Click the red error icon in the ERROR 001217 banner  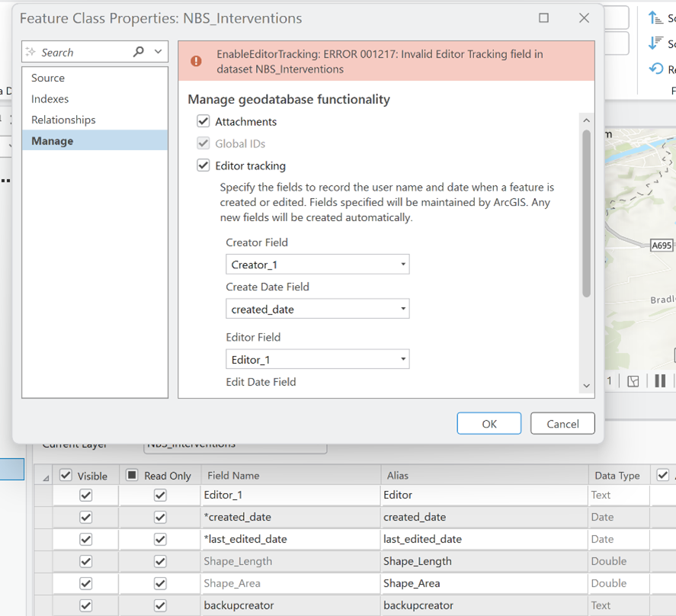pyautogui.click(x=197, y=59)
